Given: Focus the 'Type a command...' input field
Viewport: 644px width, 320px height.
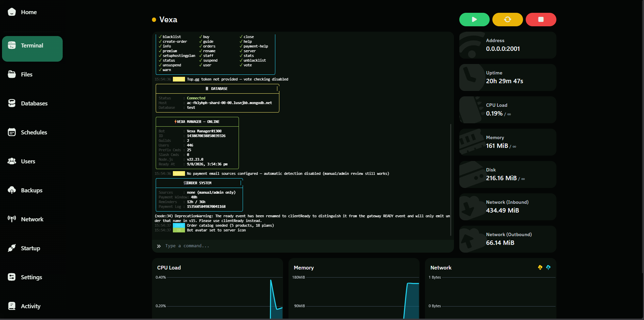Looking at the screenshot, I should tap(307, 246).
